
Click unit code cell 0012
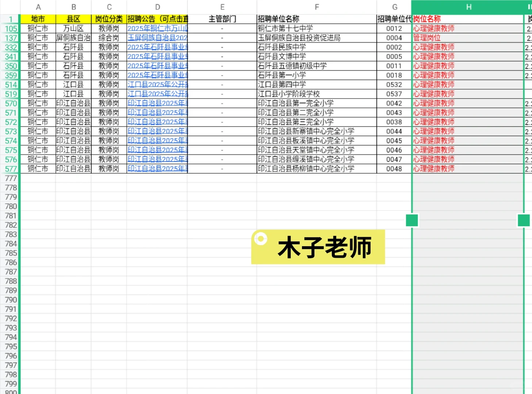(x=394, y=28)
